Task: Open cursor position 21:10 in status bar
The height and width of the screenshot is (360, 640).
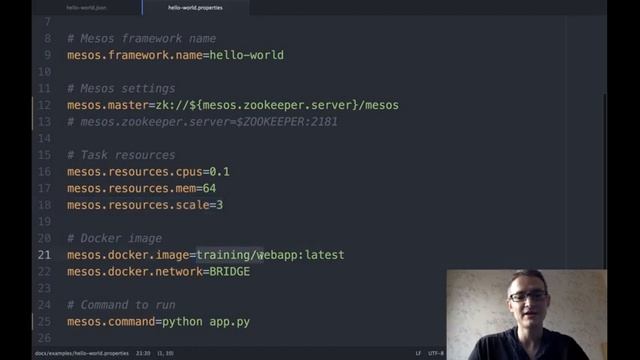Action: click(x=143, y=353)
